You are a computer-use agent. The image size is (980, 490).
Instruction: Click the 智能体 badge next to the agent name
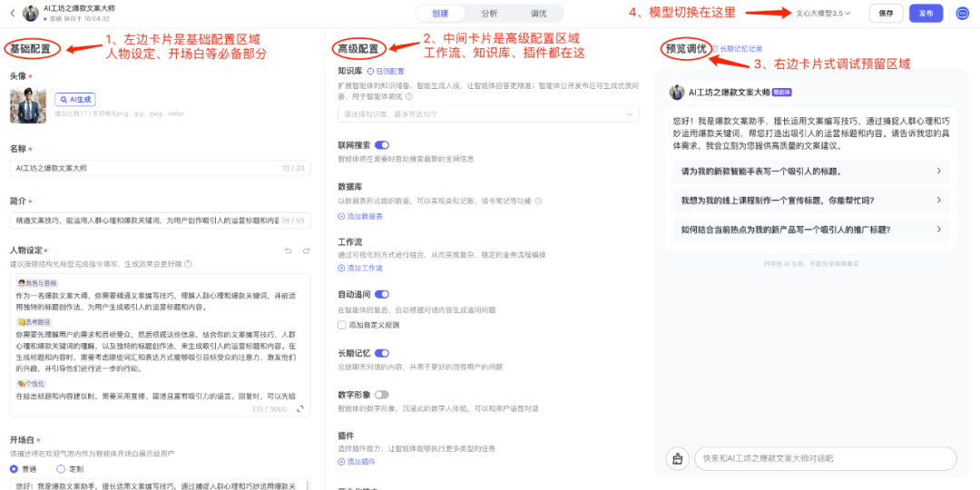tap(782, 92)
